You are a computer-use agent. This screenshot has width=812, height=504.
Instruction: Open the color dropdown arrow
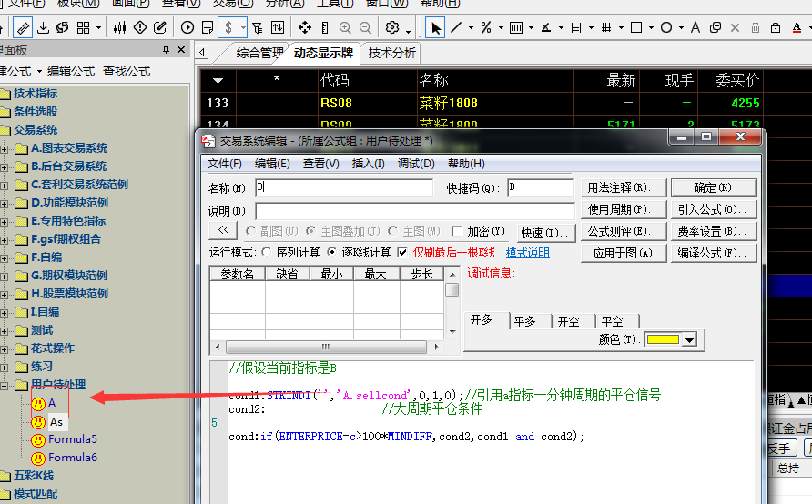click(x=689, y=340)
